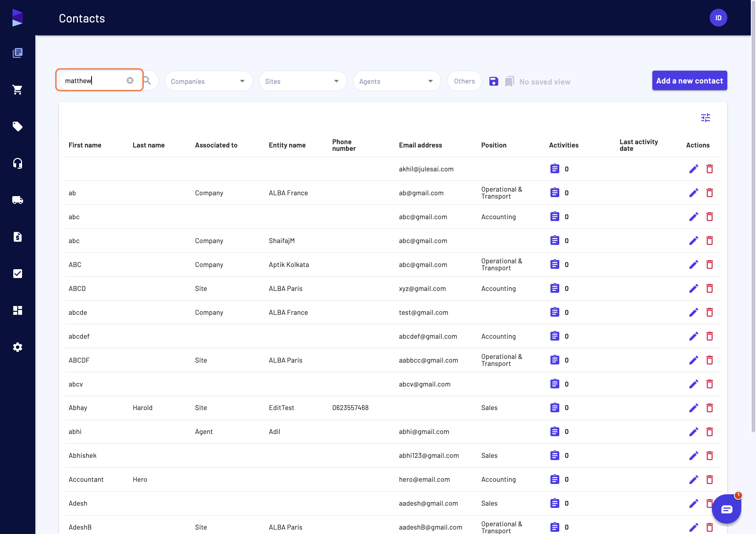
Task: Expand the Agents dropdown filter
Action: pyautogui.click(x=397, y=81)
